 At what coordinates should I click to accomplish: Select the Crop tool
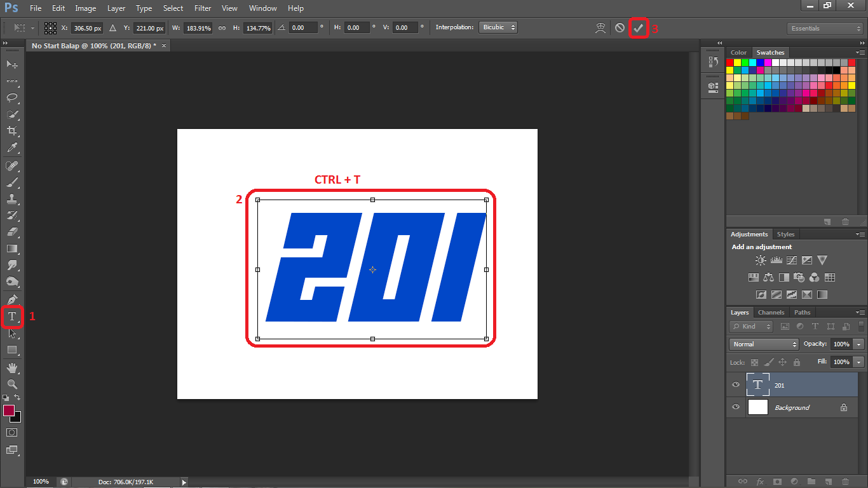(x=12, y=131)
